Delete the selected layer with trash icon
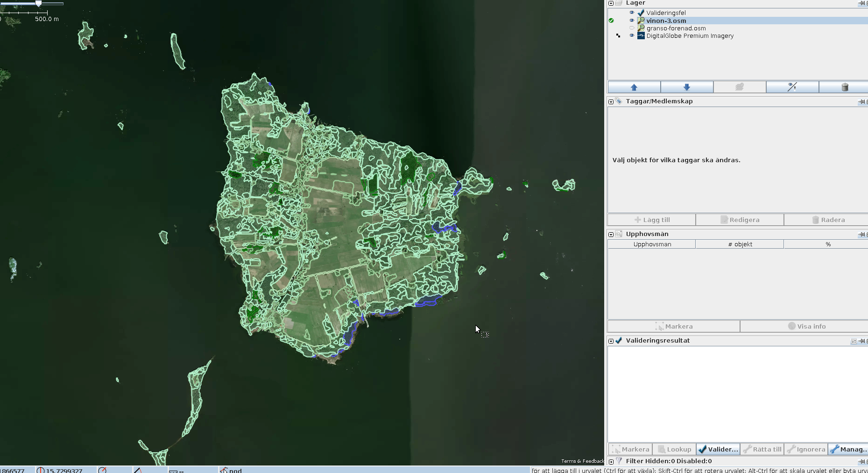Image resolution: width=868 pixels, height=473 pixels. 844,87
